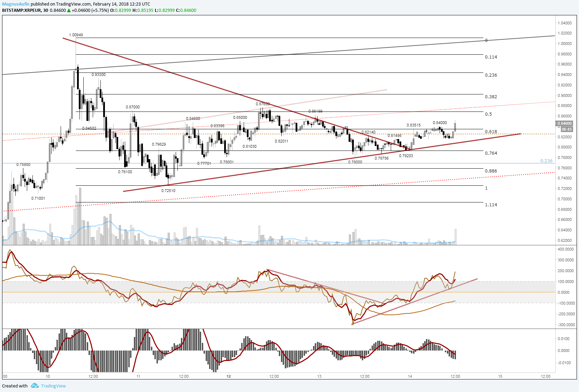Viewport: 579px width, 392px height.
Task: Click date 15 on the time axis
Action: (x=500, y=376)
